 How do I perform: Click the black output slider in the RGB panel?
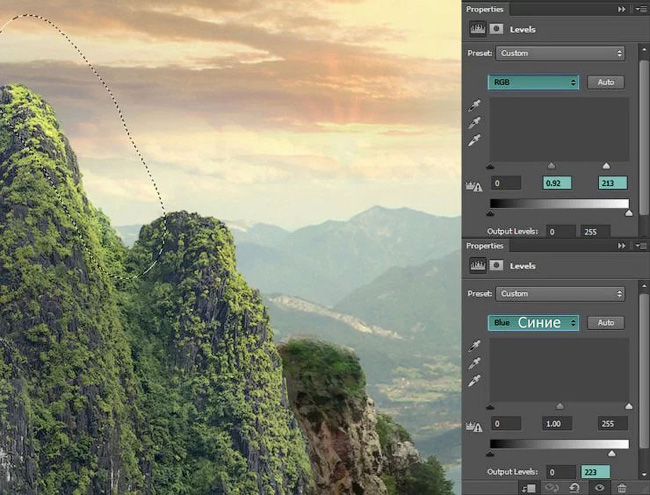(490, 214)
